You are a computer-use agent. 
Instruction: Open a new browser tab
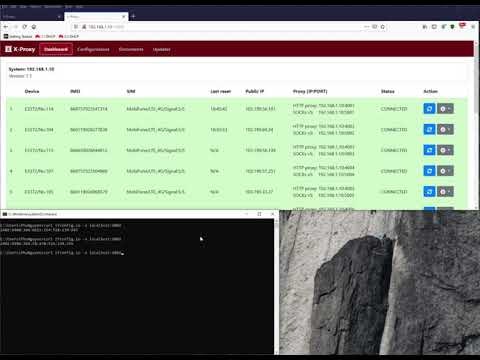coord(133,16)
